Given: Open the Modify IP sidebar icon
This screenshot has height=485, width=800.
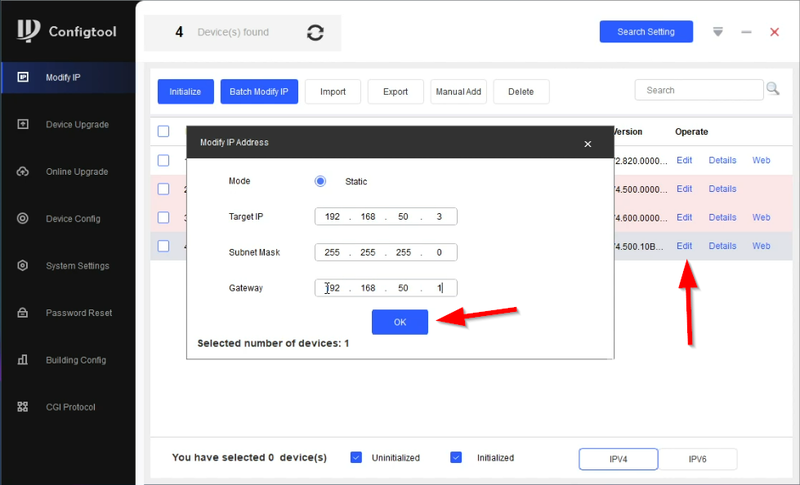Looking at the screenshot, I should coord(22,77).
